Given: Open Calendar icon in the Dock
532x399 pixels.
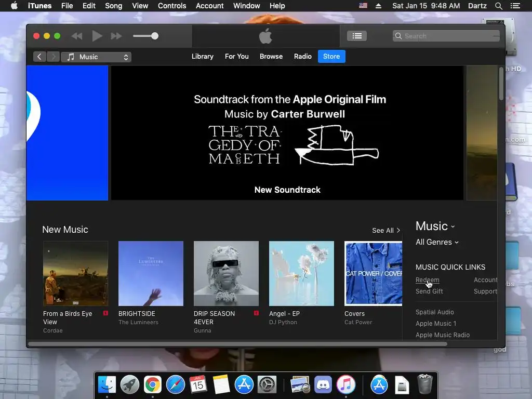Looking at the screenshot, I should (198, 384).
